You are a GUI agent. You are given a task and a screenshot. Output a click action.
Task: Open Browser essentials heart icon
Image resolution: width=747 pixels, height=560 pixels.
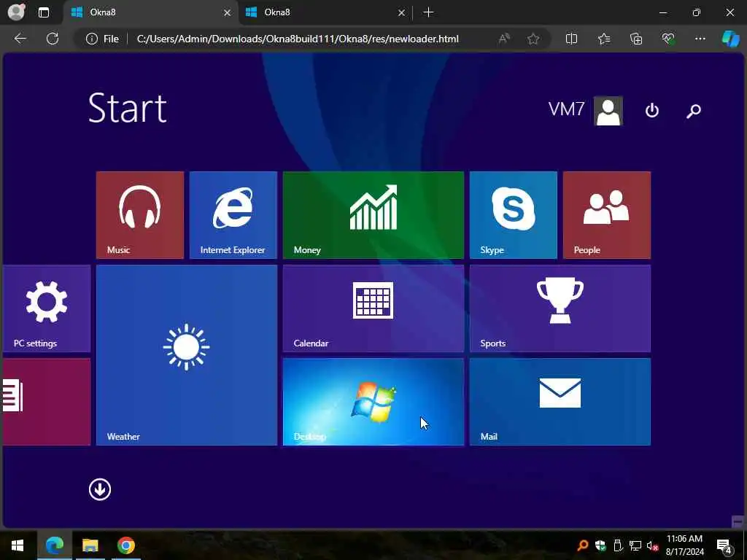click(x=668, y=39)
